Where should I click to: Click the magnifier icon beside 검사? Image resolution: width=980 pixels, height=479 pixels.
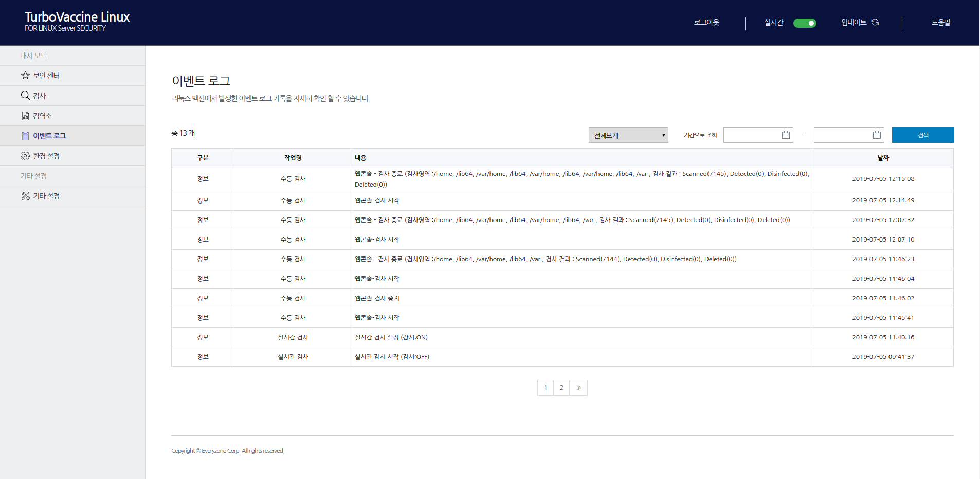[25, 96]
